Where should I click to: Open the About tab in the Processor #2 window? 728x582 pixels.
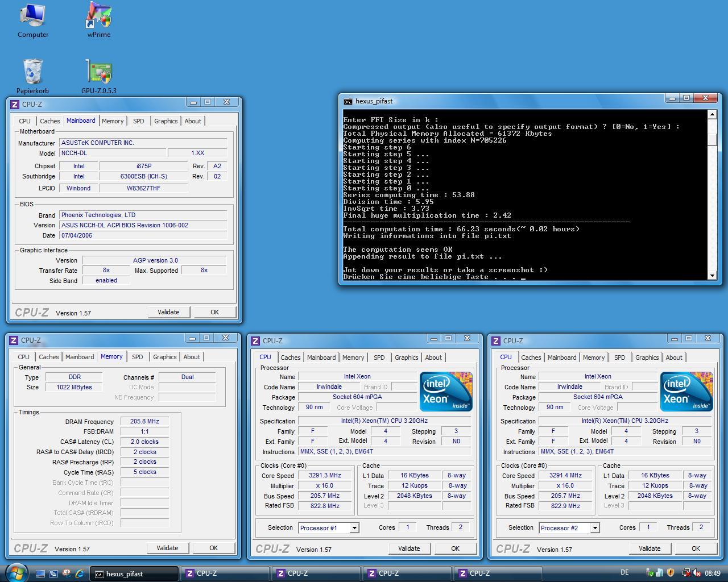point(674,357)
